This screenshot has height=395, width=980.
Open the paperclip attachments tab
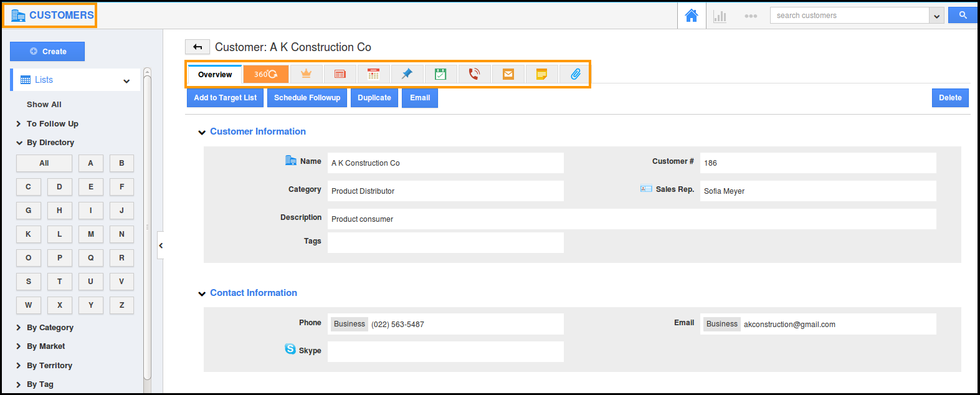[x=576, y=74]
